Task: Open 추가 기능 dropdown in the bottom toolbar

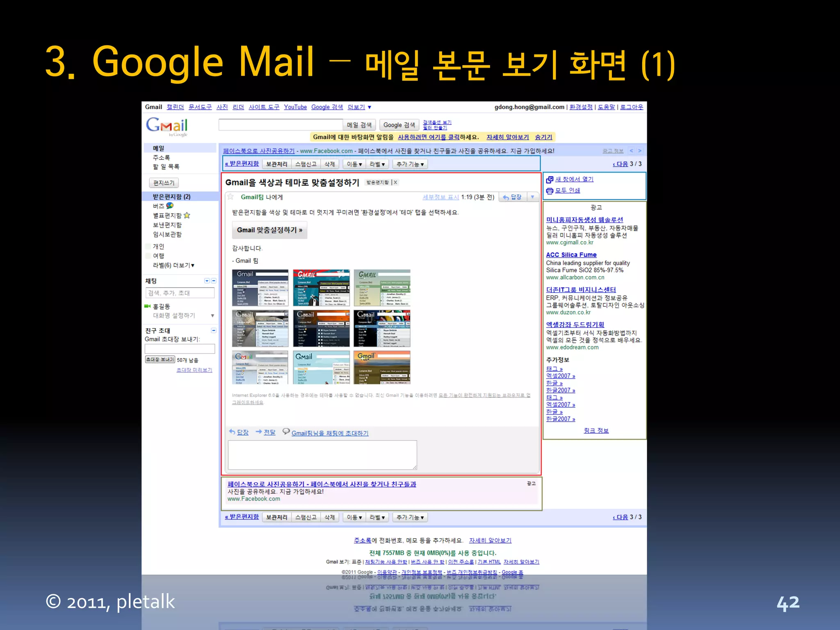Action: [x=410, y=518]
